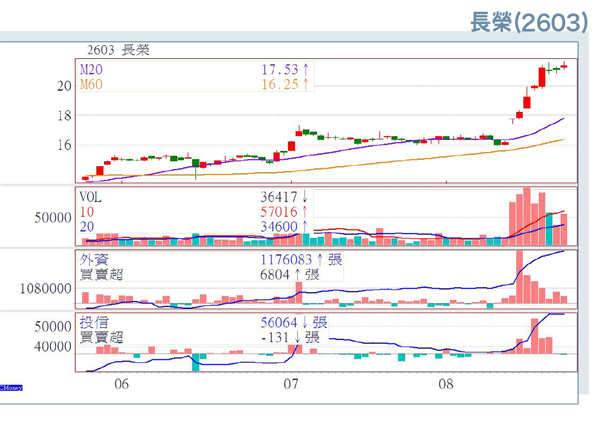Select the 56064 investment trust holdings value
This screenshot has height=432, width=600.
point(279,323)
